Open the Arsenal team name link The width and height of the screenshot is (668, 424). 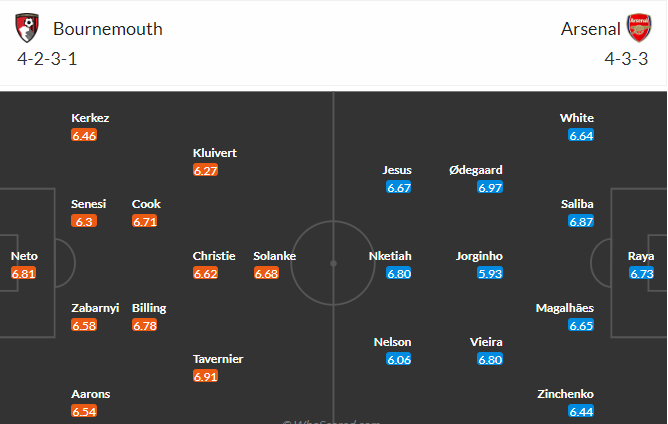590,29
